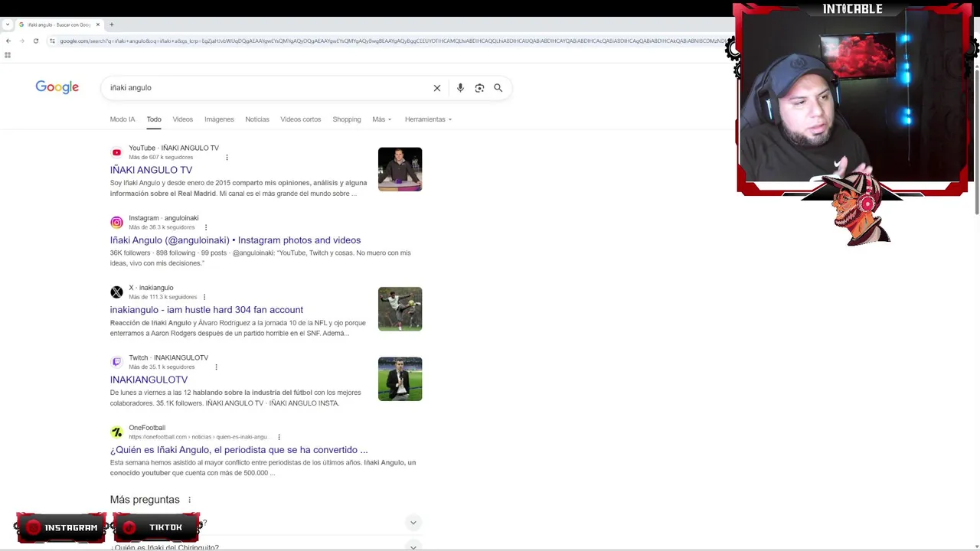This screenshot has width=980, height=551.
Task: Click in the search input field
Action: click(x=268, y=88)
